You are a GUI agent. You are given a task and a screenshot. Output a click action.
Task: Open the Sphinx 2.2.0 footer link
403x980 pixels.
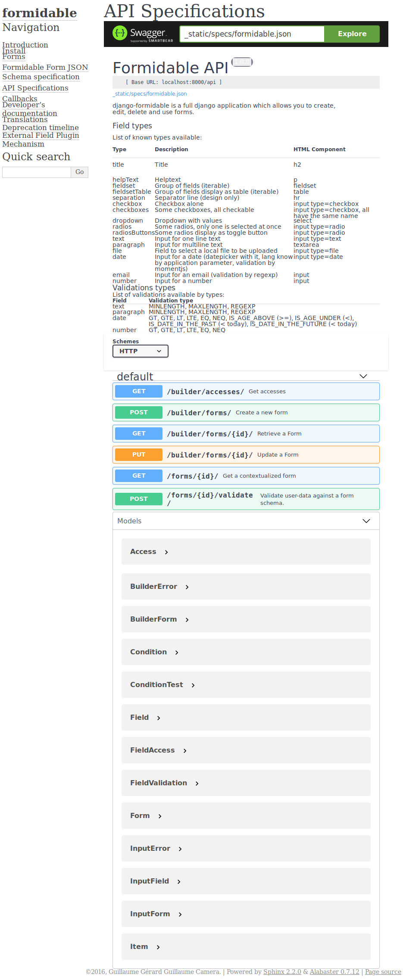pos(282,972)
